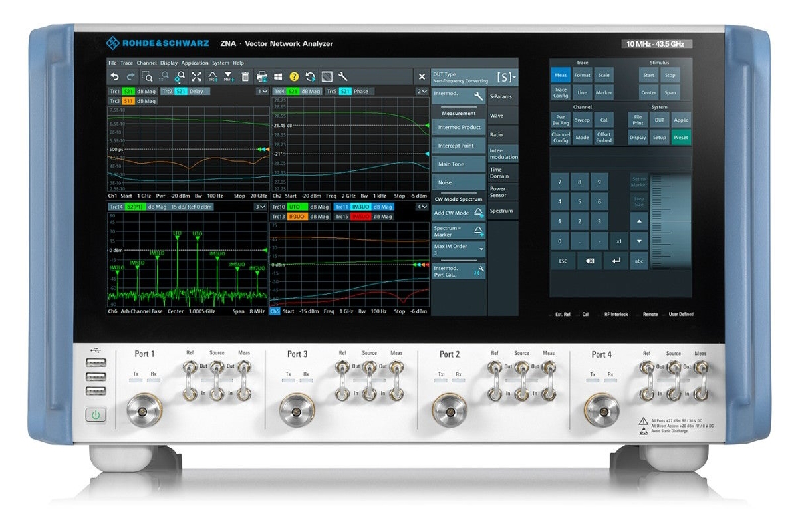Open the Trace menu
This screenshot has width=798, height=532.
126,63
